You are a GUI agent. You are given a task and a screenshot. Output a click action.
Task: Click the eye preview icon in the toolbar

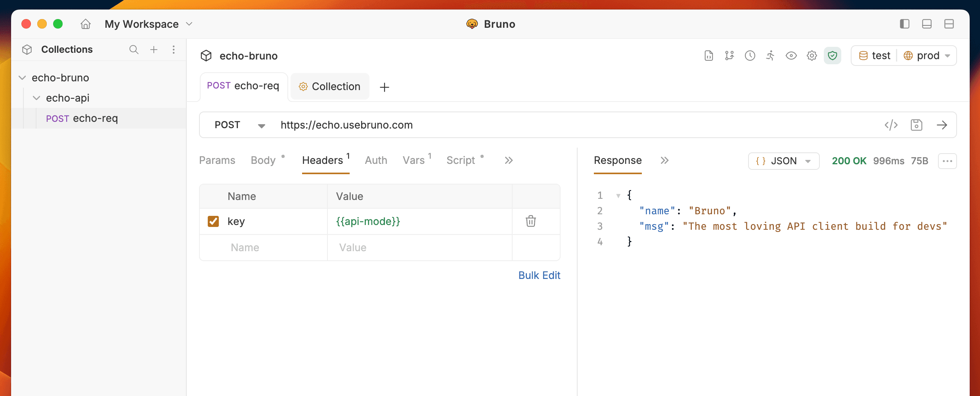[x=791, y=56]
